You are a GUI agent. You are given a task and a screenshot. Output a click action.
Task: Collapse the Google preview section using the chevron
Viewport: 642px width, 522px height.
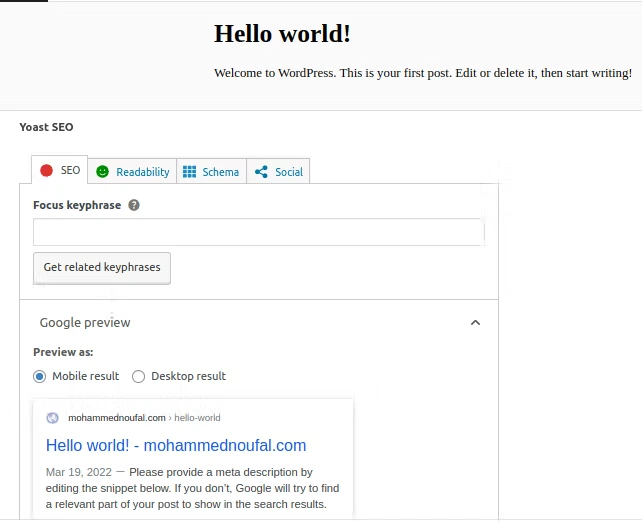tap(475, 323)
